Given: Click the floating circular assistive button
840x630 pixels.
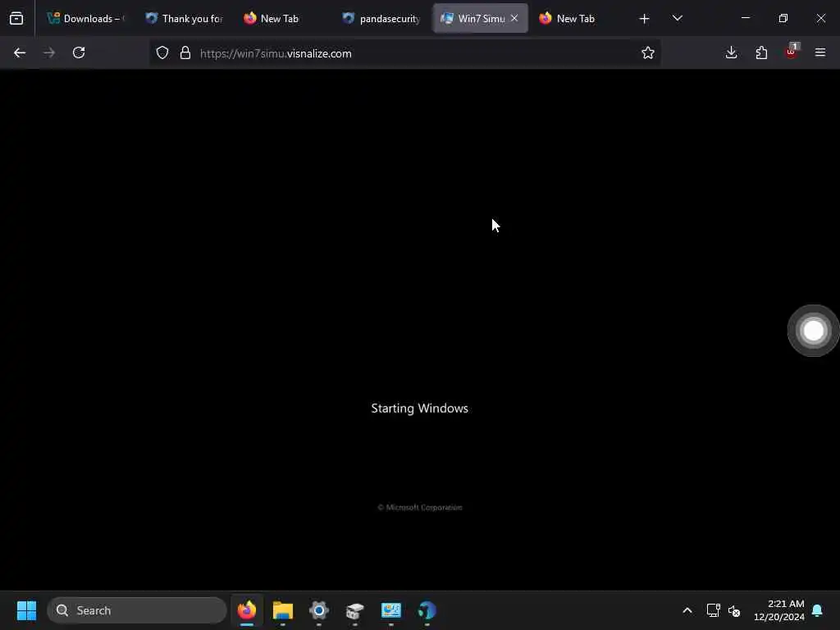Looking at the screenshot, I should tap(813, 331).
